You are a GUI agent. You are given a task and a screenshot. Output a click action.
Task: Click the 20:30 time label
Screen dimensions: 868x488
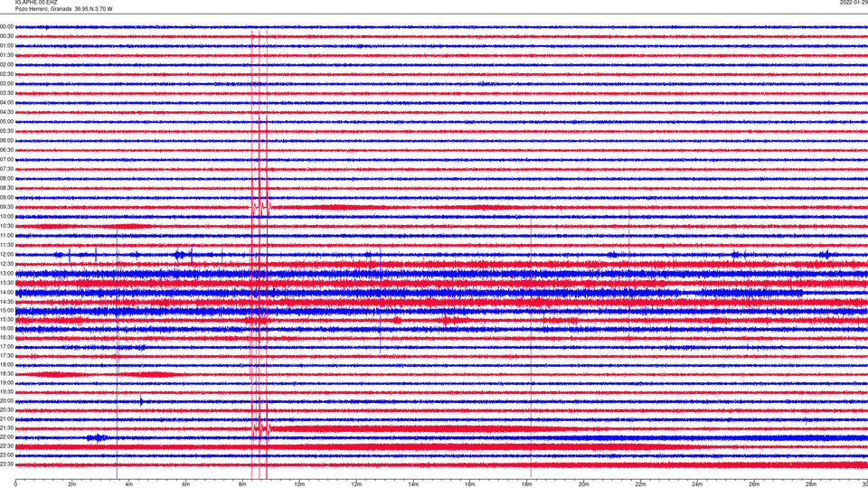click(7, 410)
